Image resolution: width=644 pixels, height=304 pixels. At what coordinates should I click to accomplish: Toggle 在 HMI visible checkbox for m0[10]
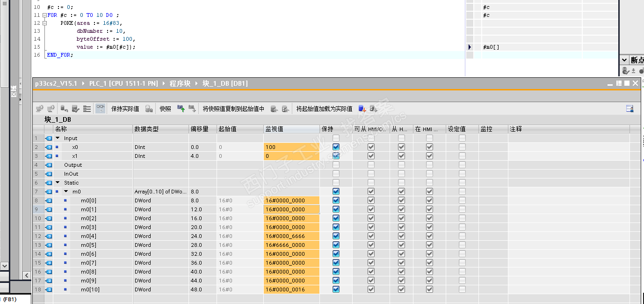(429, 289)
